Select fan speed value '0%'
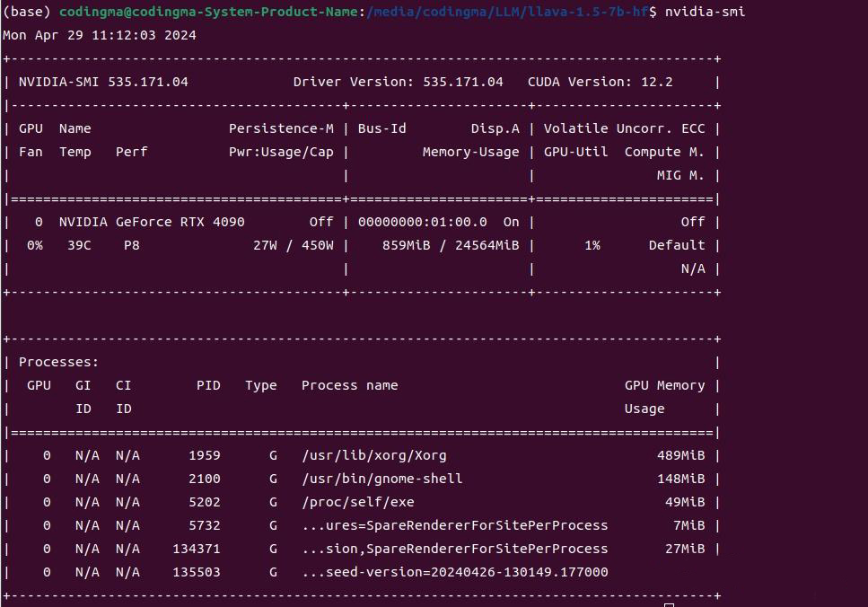868x607 pixels. click(34, 245)
